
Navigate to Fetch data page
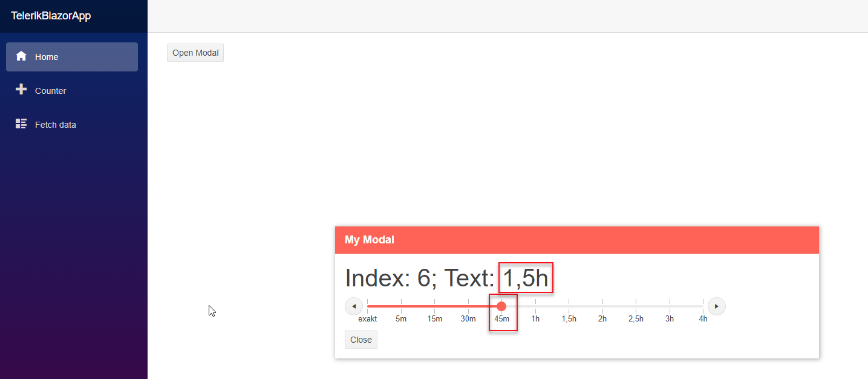point(55,125)
